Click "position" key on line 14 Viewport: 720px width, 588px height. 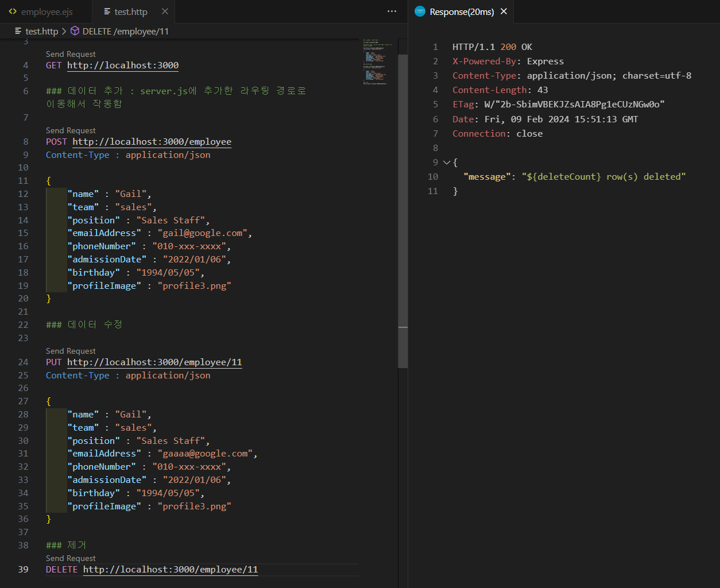click(x=94, y=220)
